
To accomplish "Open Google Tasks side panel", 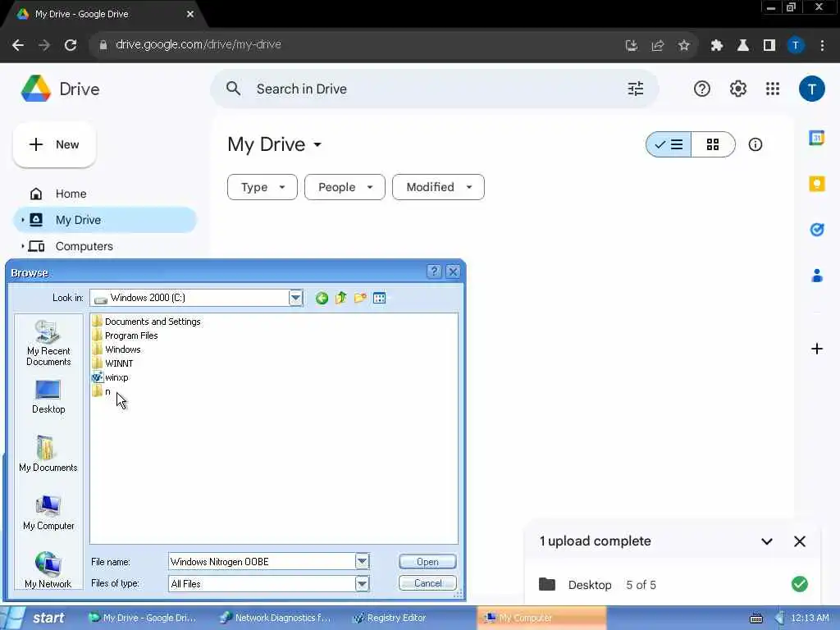I will tap(816, 230).
